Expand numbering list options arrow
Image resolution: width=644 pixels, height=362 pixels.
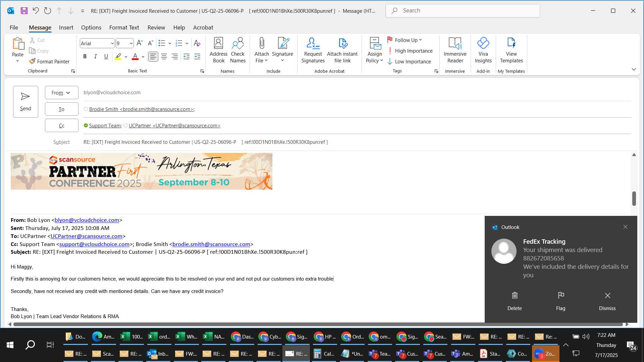(187, 43)
